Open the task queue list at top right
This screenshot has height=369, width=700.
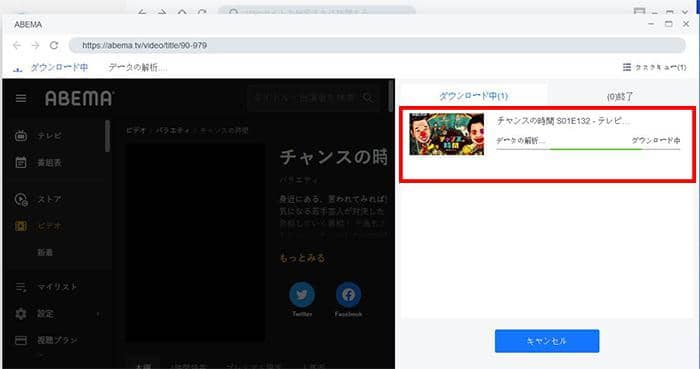[654, 67]
